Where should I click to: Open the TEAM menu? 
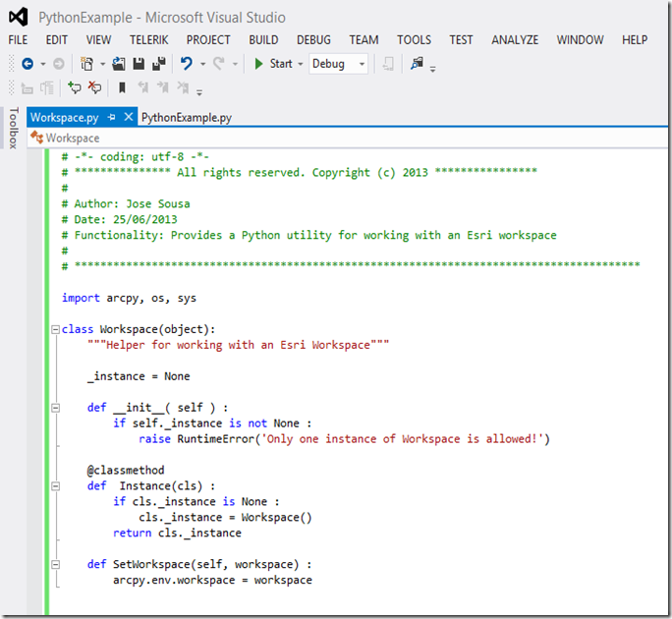click(x=364, y=40)
